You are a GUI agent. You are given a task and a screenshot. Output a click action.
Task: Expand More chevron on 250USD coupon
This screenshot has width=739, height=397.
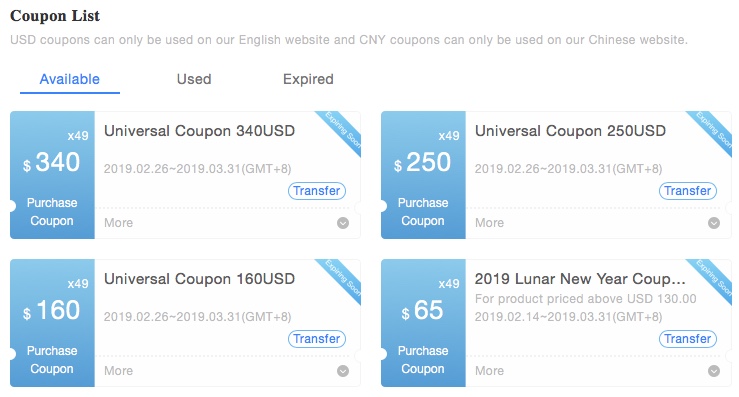[714, 223]
